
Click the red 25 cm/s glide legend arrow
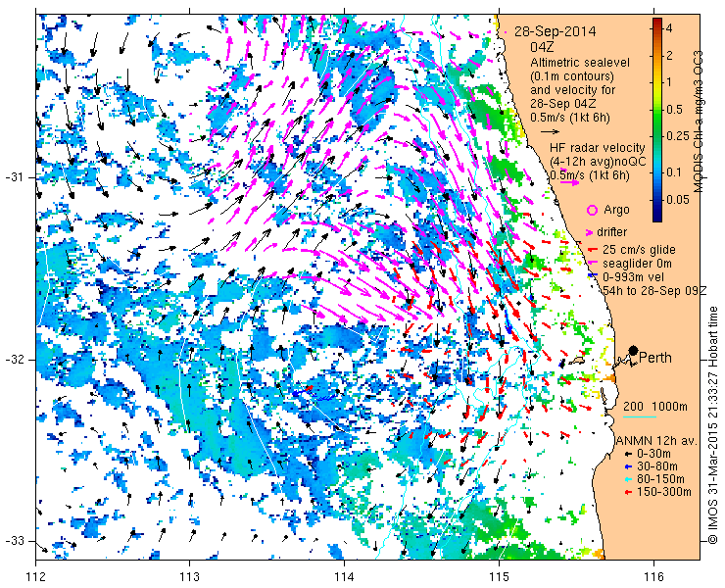(592, 250)
